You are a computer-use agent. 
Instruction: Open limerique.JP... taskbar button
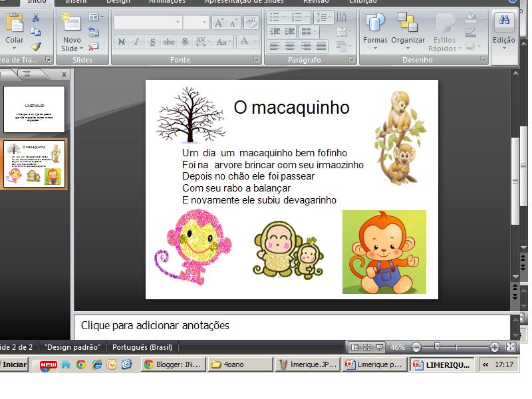point(307,364)
